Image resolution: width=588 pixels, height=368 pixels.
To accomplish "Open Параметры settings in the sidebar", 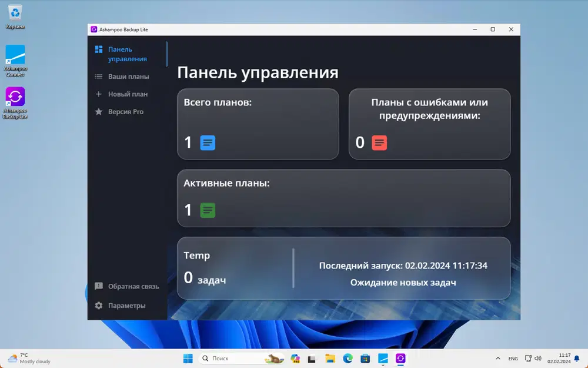I will pyautogui.click(x=128, y=306).
